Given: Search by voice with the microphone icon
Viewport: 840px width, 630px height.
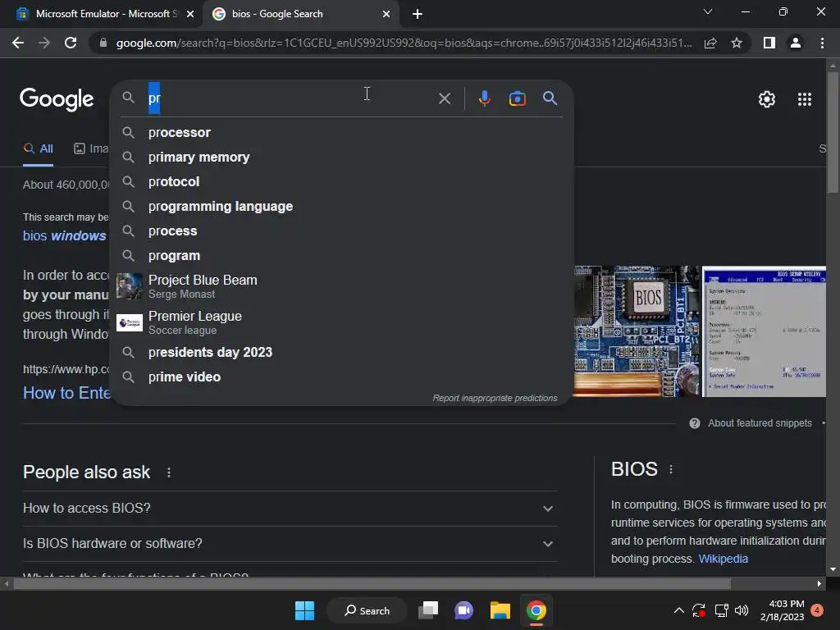Looking at the screenshot, I should point(484,98).
